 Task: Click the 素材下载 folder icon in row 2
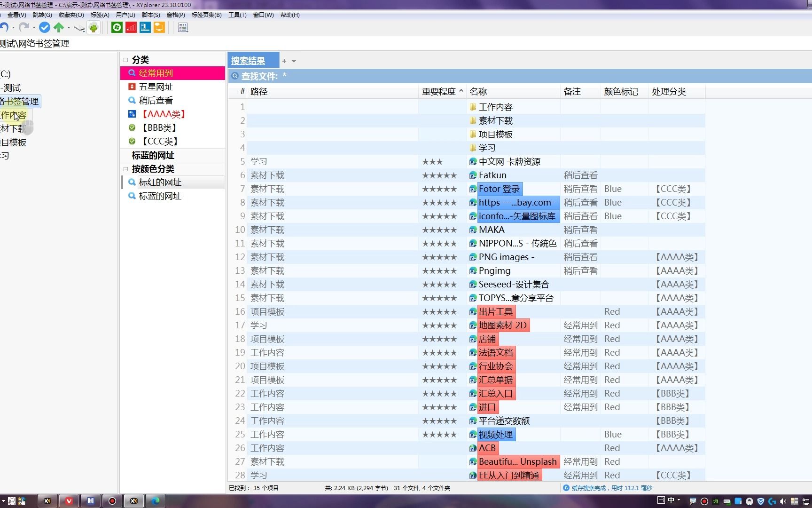pos(473,121)
